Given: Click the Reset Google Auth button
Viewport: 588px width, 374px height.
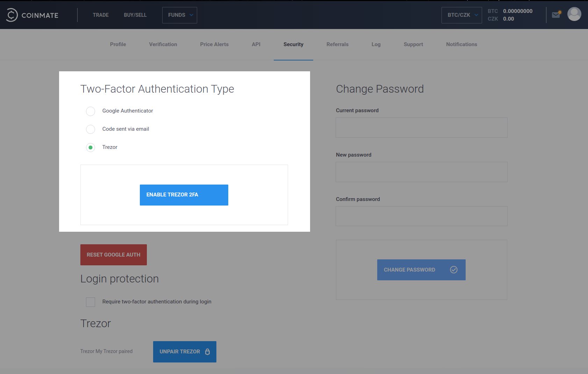Looking at the screenshot, I should [x=114, y=255].
